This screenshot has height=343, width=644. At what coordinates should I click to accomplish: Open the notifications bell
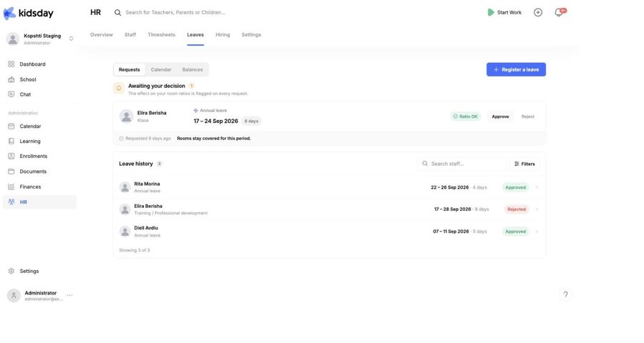point(559,12)
